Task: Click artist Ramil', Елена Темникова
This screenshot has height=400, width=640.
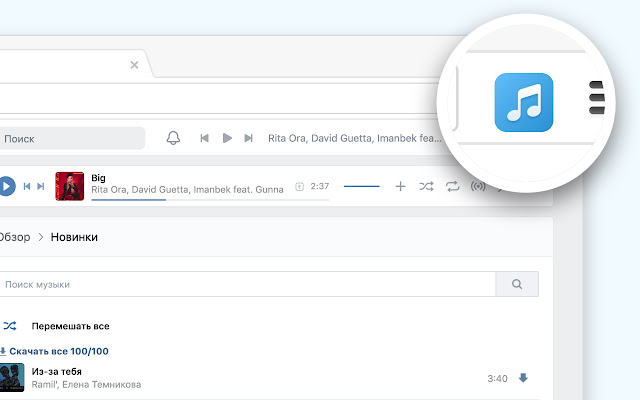Action: pos(86,384)
